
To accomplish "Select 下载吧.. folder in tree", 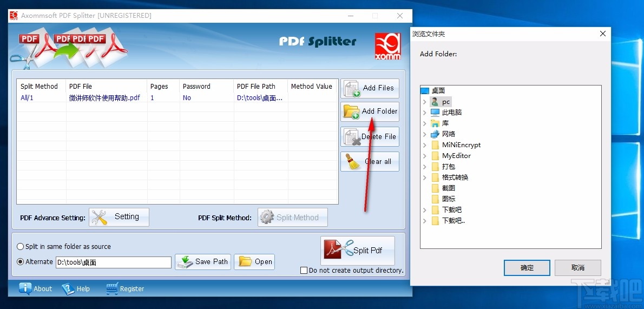I will 454,221.
